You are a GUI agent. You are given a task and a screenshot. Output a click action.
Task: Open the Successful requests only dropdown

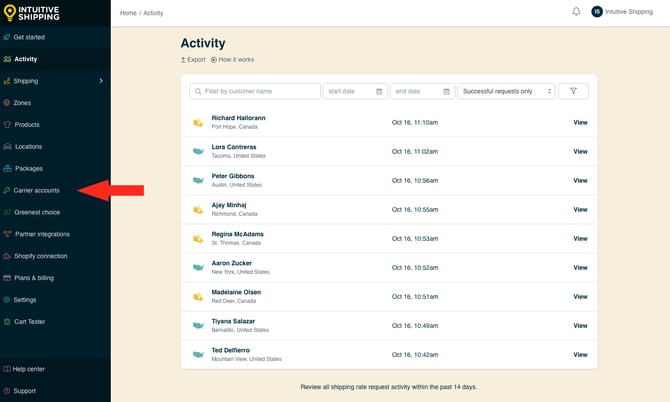click(506, 91)
